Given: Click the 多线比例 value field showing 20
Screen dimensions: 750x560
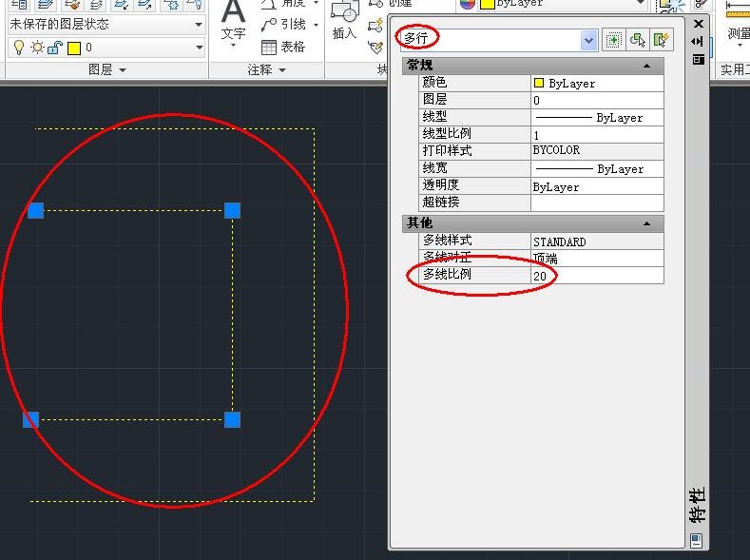Looking at the screenshot, I should [x=597, y=276].
